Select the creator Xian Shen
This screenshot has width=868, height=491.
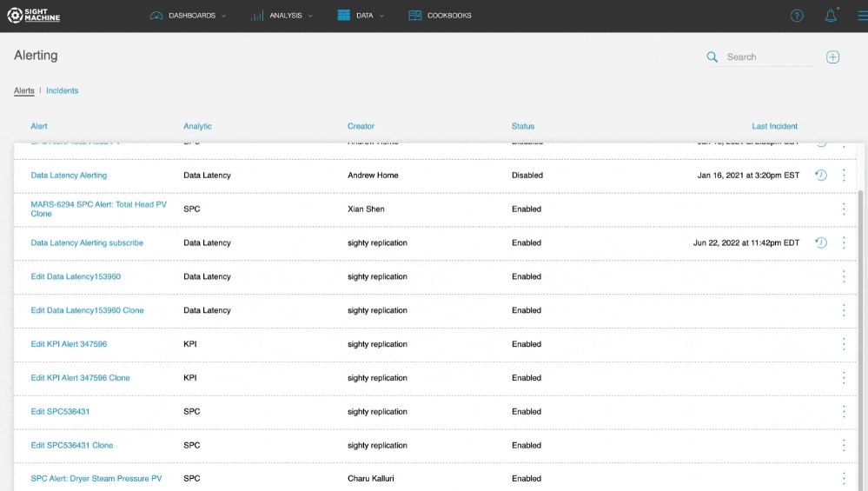[366, 209]
